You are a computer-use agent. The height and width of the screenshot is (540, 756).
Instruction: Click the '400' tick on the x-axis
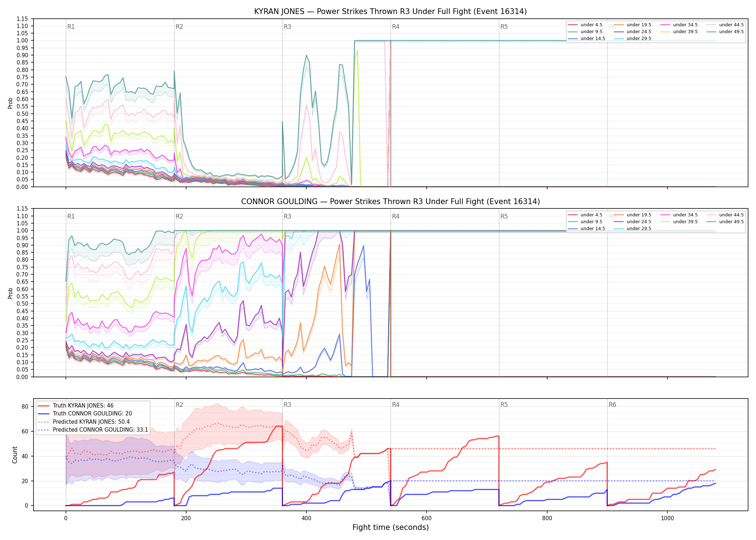306,518
